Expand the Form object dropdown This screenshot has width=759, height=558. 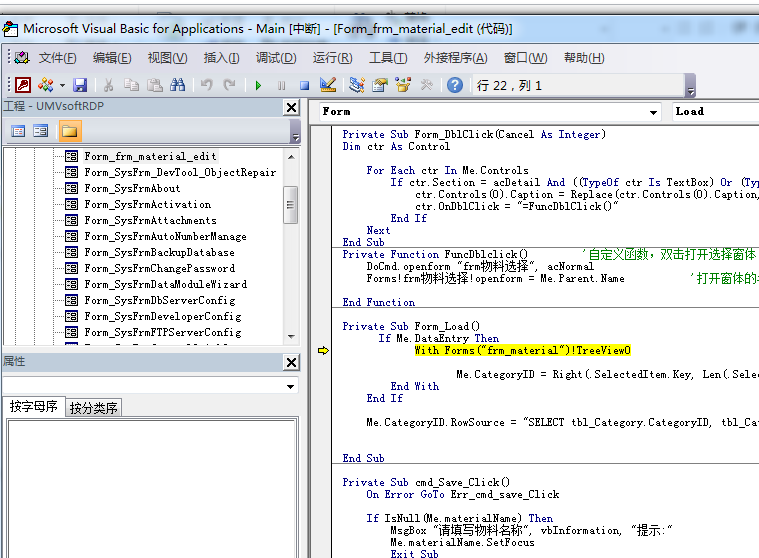tap(653, 112)
